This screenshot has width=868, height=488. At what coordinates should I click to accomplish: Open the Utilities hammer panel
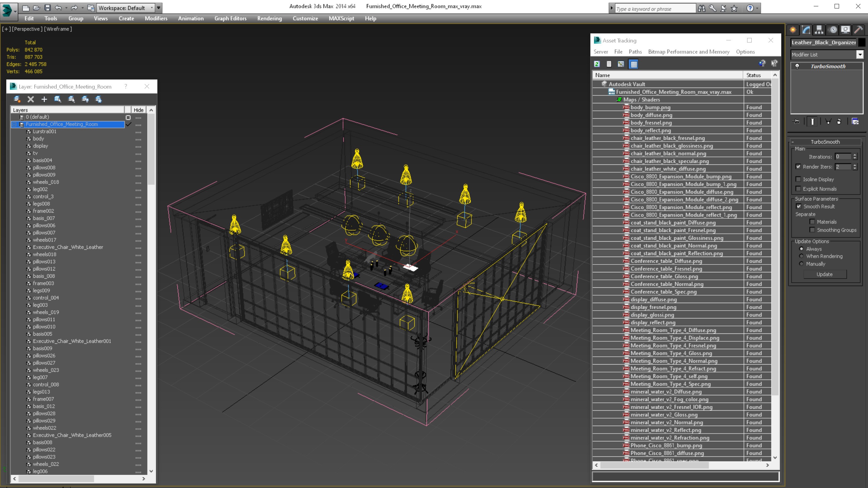click(x=859, y=30)
